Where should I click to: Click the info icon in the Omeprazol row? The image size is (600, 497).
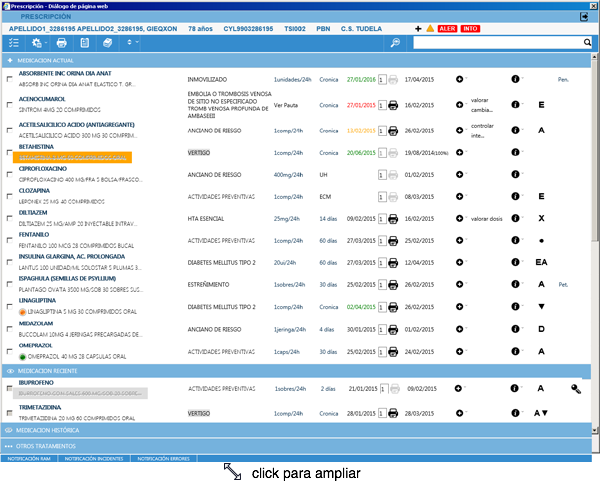[x=516, y=352]
